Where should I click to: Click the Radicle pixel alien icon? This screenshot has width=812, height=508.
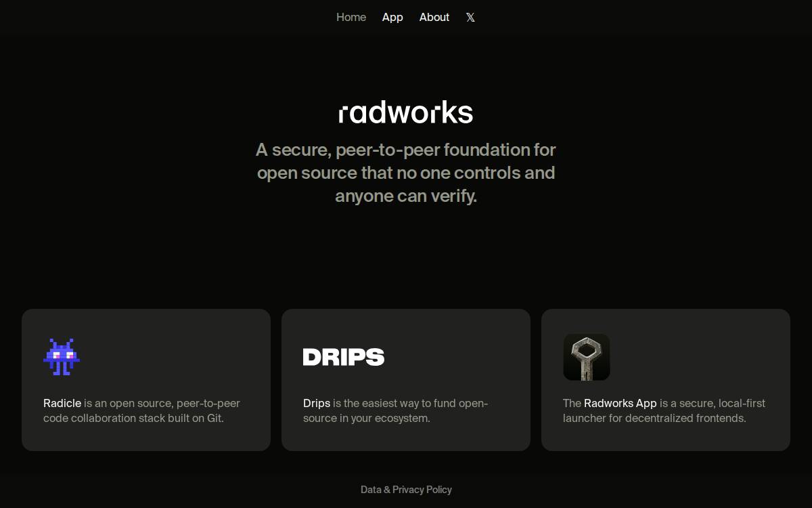pos(62,357)
